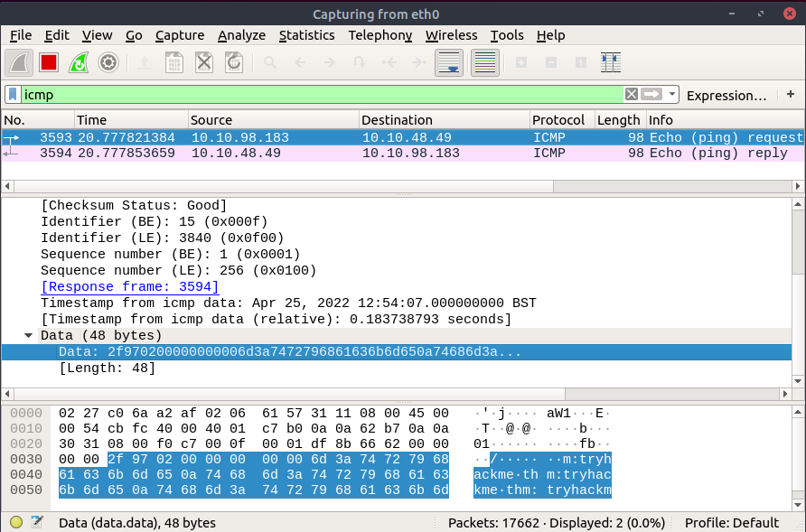Viewport: 806px width, 532px height.
Task: Open the Telephony menu
Action: point(380,35)
